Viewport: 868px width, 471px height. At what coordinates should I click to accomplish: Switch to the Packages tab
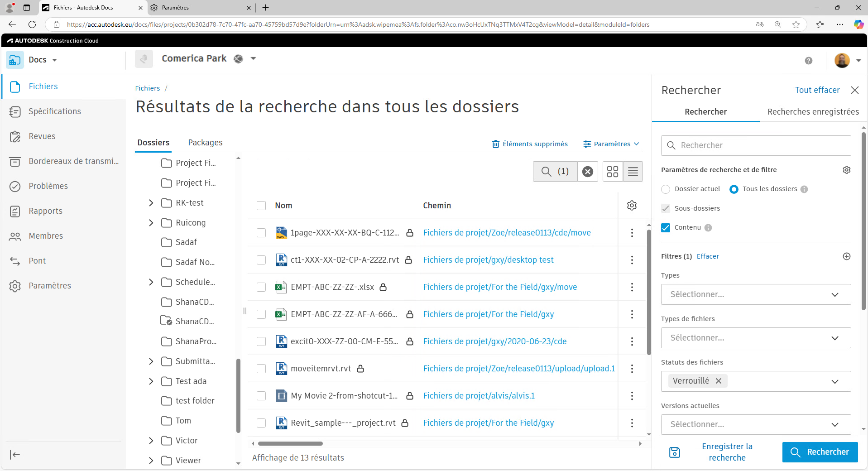[205, 142]
